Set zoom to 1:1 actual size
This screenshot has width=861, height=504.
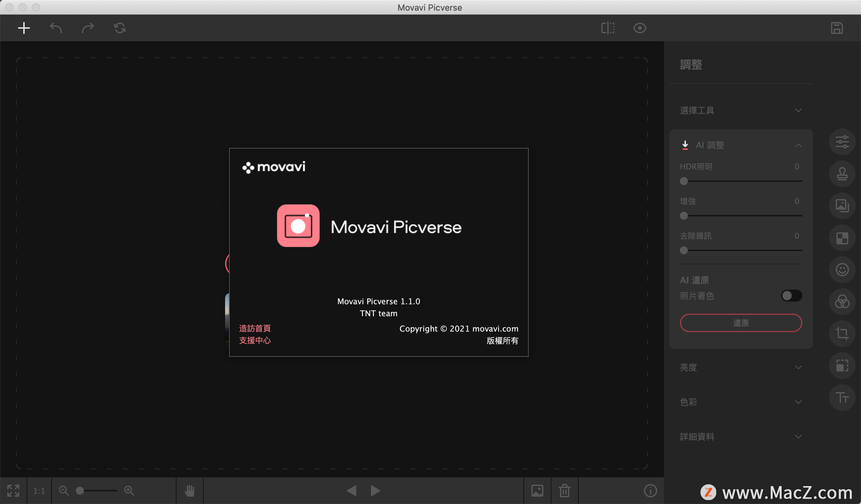[39, 491]
